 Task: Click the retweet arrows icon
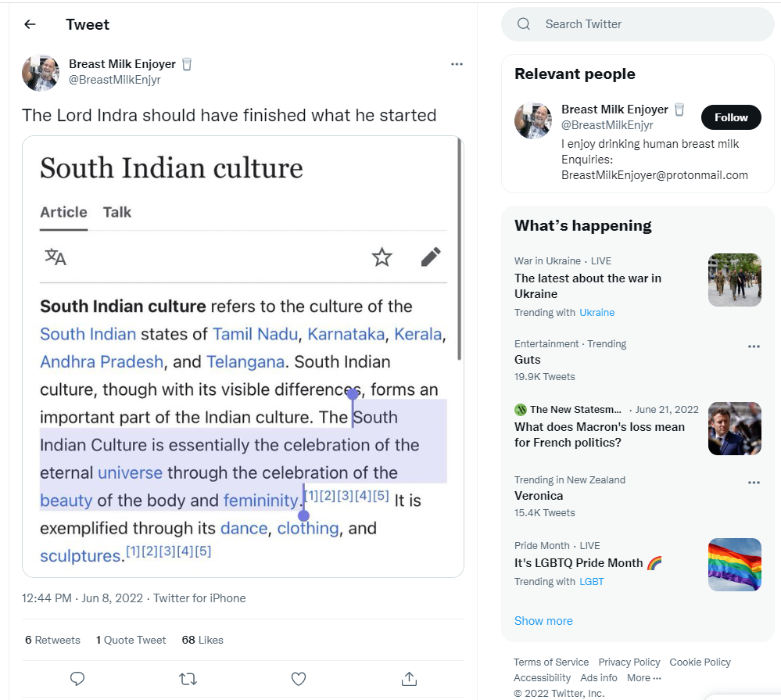pos(188,679)
